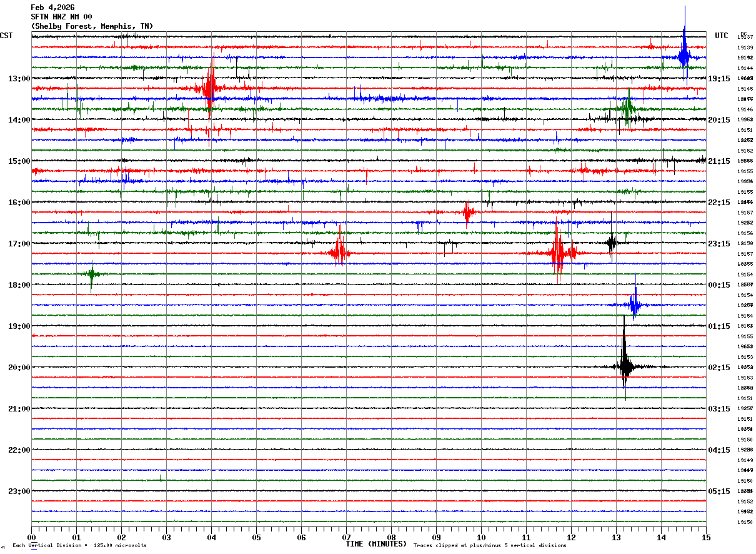Click the CST timezone label
Screen dimensions: 756x554
pos(6,36)
